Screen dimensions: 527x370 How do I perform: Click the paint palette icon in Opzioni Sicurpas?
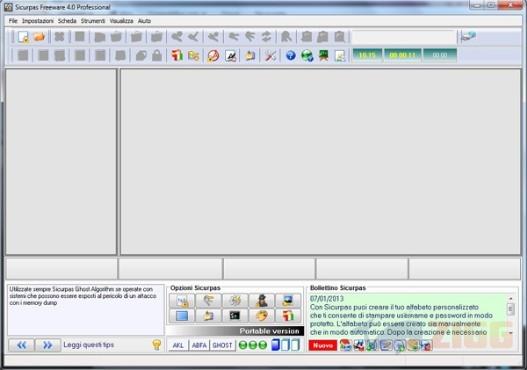(261, 316)
